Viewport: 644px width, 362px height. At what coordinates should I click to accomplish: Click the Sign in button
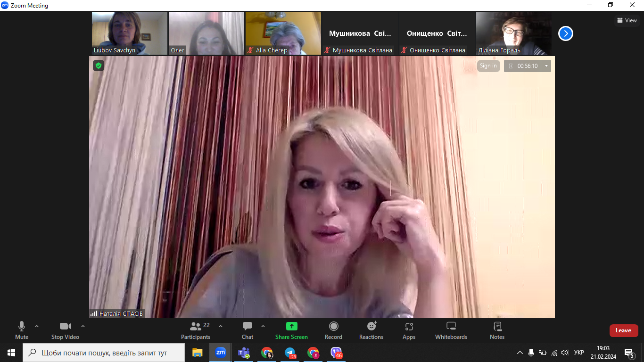click(488, 66)
